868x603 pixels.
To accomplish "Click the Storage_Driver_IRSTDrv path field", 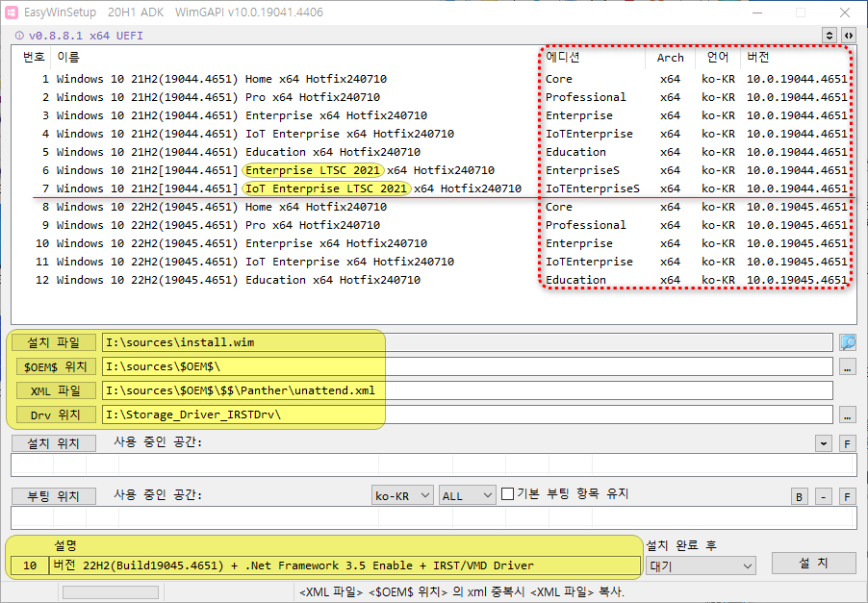I will [x=468, y=415].
